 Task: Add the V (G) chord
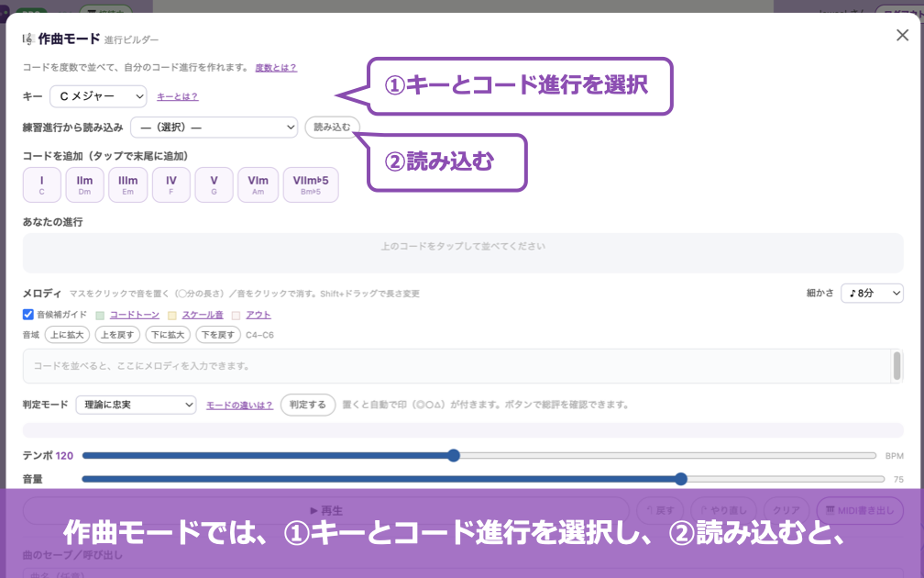(214, 185)
